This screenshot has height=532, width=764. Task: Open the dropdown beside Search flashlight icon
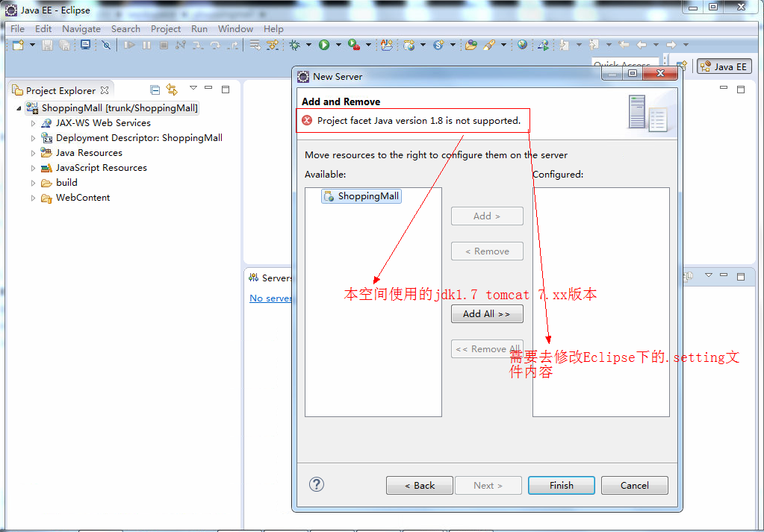[x=503, y=45]
